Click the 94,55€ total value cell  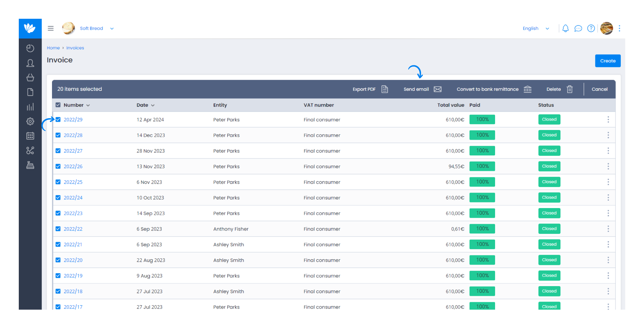(x=456, y=167)
